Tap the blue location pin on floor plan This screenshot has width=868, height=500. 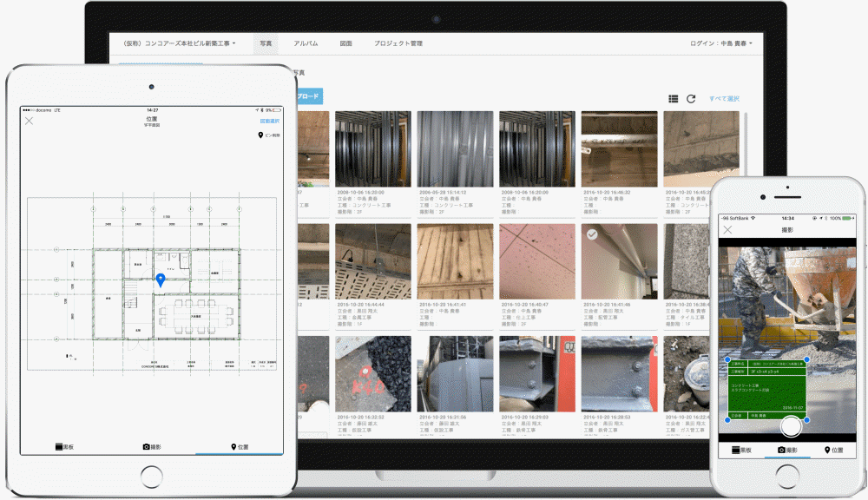161,280
